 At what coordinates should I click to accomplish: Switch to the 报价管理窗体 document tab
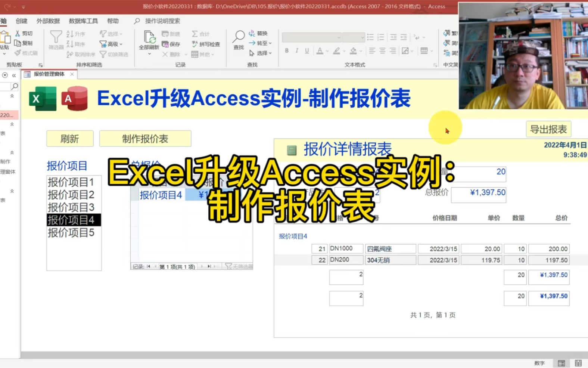[49, 74]
